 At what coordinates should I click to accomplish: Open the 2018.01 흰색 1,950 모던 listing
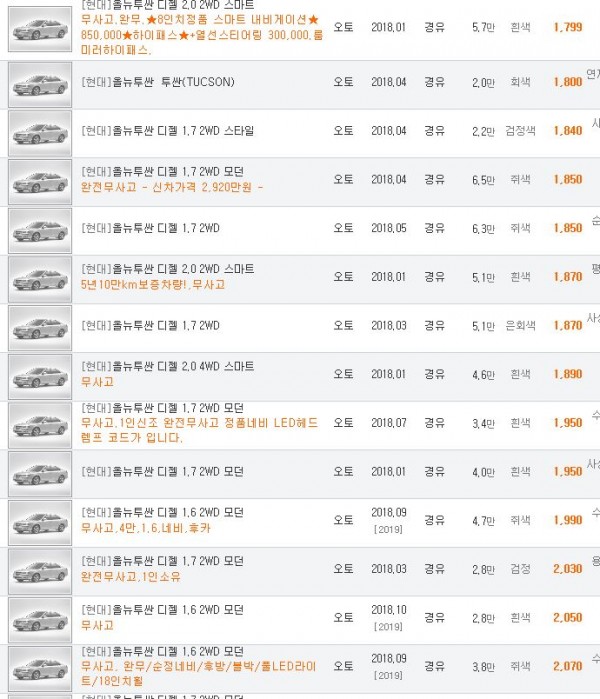coord(162,472)
